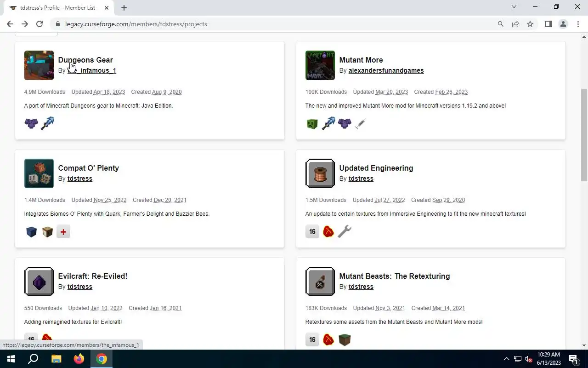Reload the current page
The image size is (588, 368).
pyautogui.click(x=40, y=24)
